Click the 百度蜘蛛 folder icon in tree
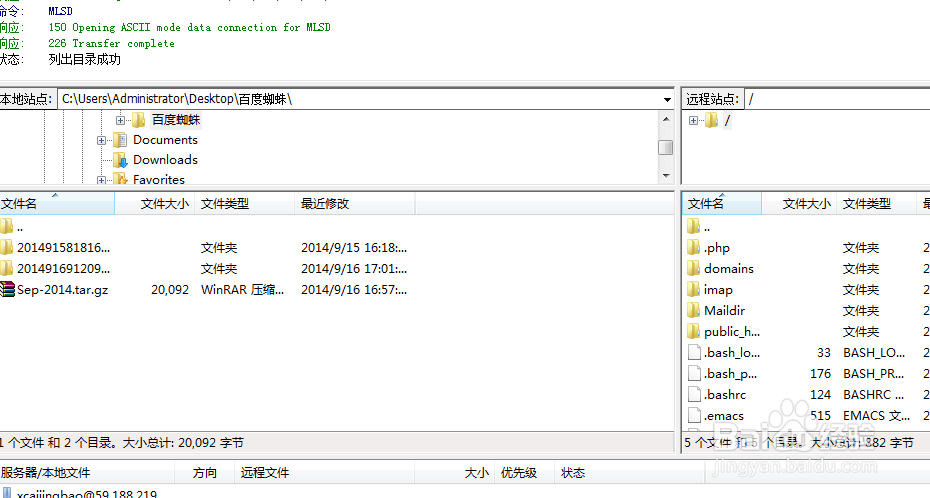This screenshot has width=930, height=498. pos(138,120)
